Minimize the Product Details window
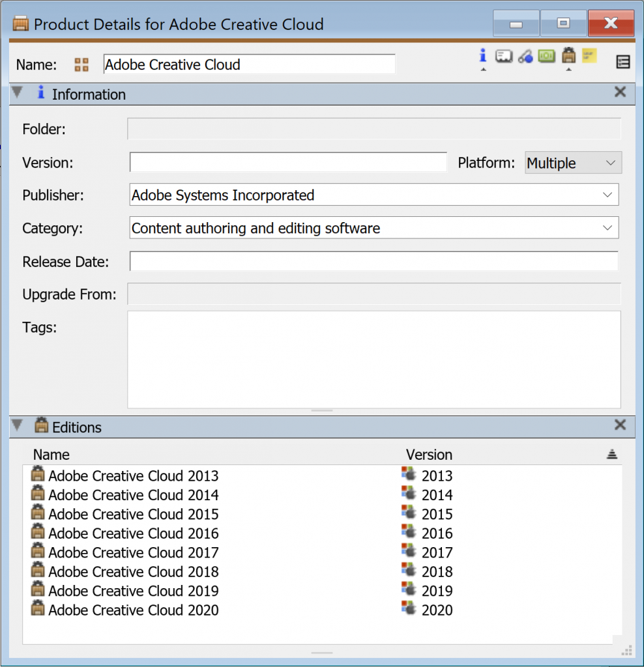644x667 pixels. coord(516,23)
